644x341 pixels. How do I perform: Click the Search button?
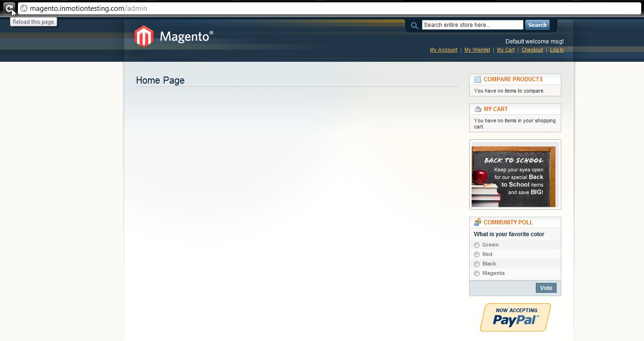[x=537, y=25]
